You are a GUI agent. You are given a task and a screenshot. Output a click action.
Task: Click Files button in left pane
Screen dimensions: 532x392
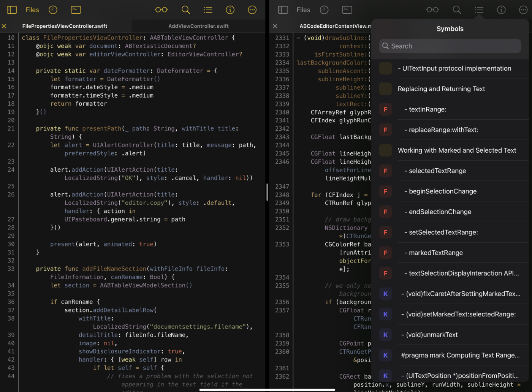(x=32, y=10)
